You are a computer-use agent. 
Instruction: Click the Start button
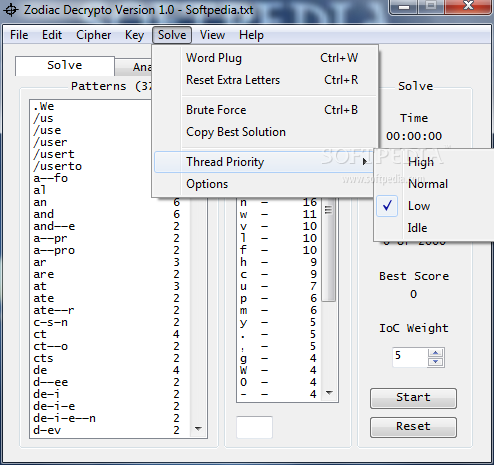point(413,398)
